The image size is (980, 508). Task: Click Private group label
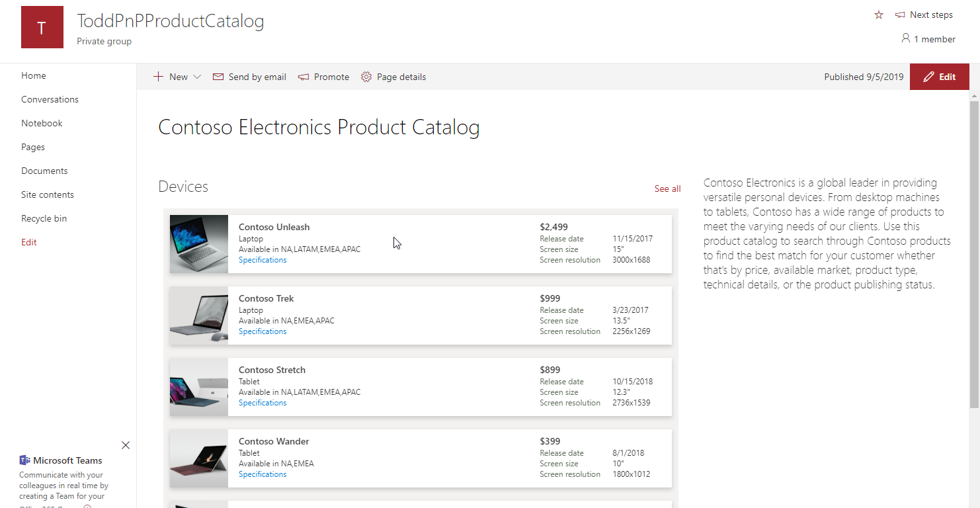coord(104,41)
